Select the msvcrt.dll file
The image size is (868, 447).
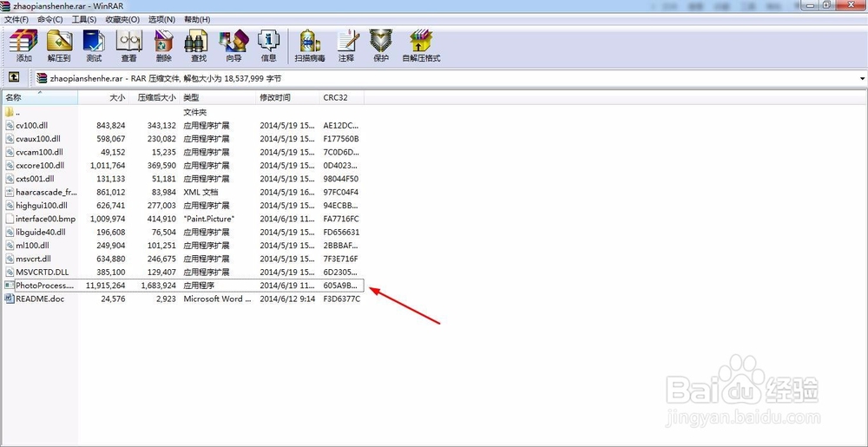182,259
